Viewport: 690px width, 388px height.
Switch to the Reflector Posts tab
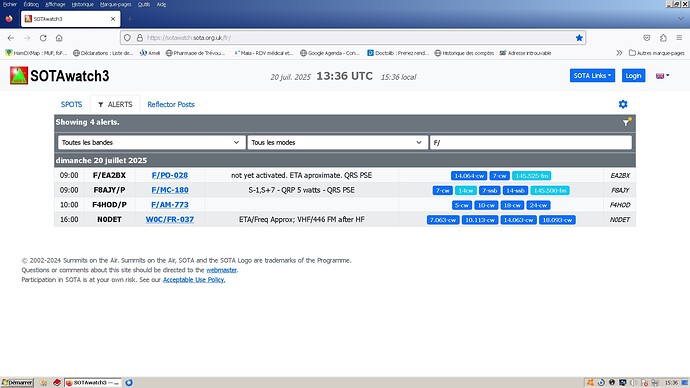pyautogui.click(x=171, y=104)
